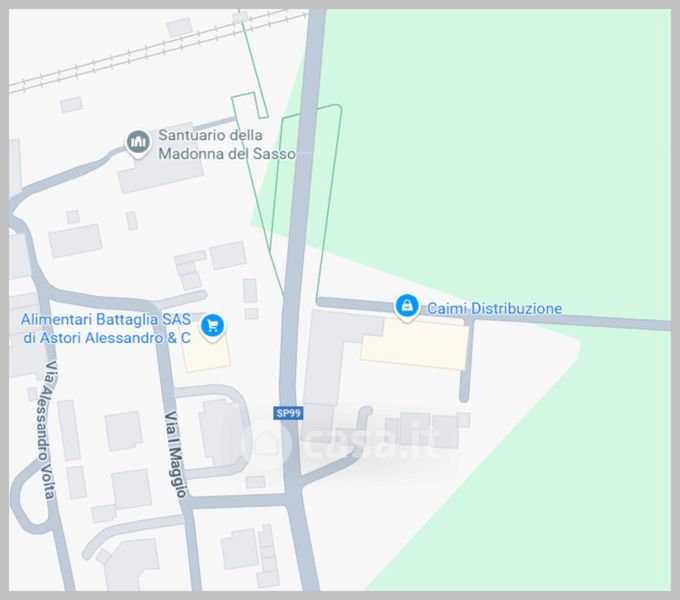
Task: Click the Via I Maggio street label
Action: 175,454
